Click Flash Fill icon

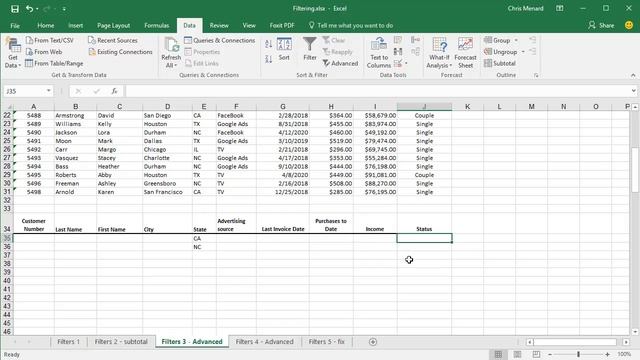pyautogui.click(x=398, y=40)
